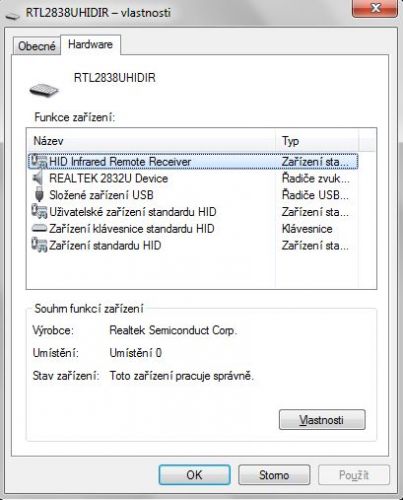Click the keyboard icon for Zařízení klávesnice standardu HID

point(39,229)
